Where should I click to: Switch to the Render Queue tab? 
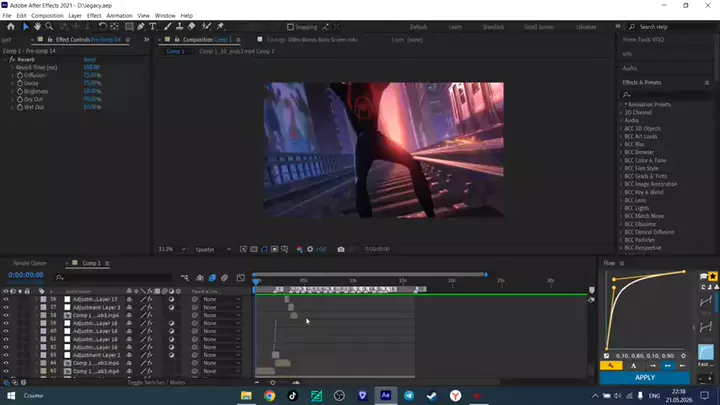pos(30,263)
